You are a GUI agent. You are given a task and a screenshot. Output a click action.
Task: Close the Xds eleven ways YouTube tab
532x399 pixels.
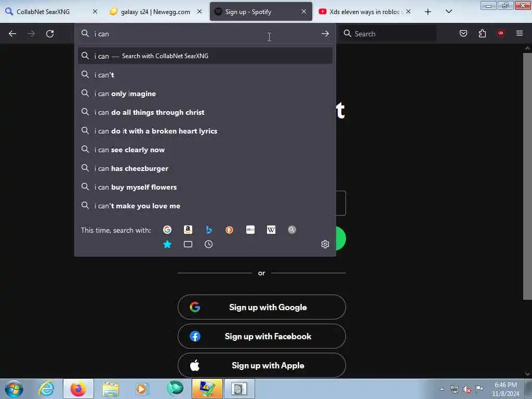[408, 11]
